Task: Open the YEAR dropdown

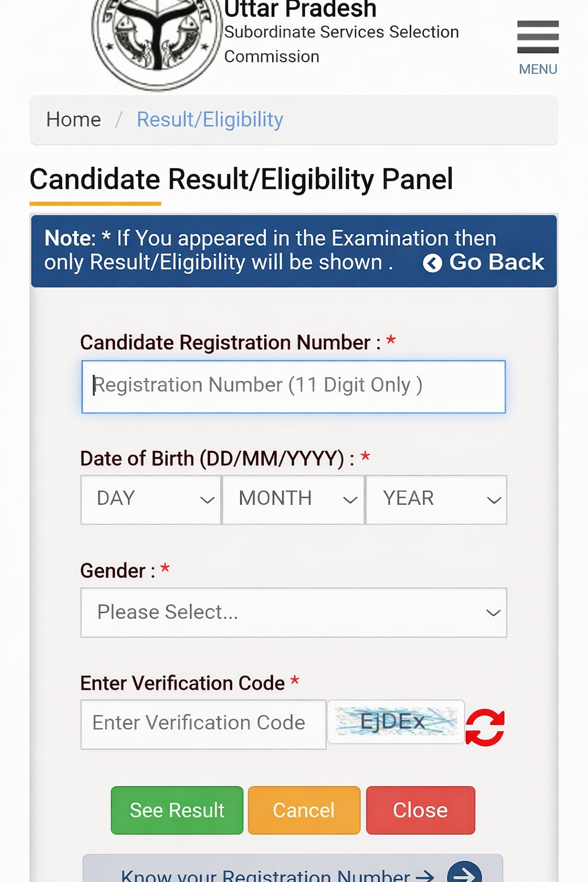Action: [x=435, y=499]
